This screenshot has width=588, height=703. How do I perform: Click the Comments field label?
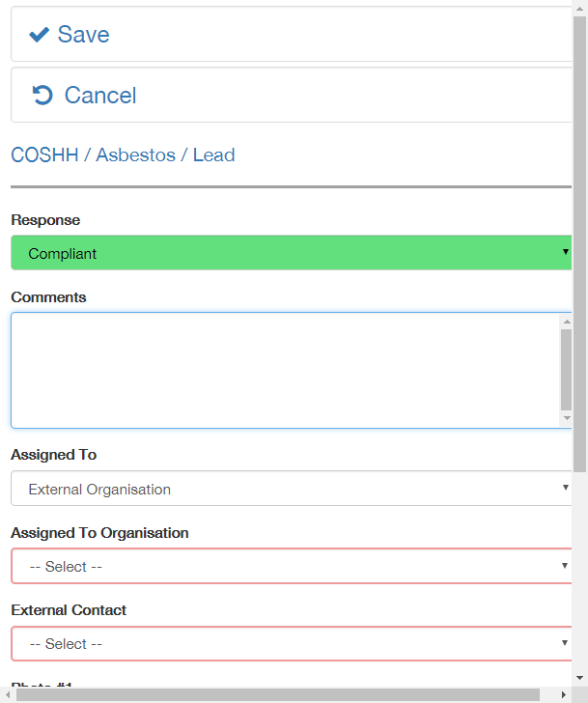pyautogui.click(x=48, y=297)
